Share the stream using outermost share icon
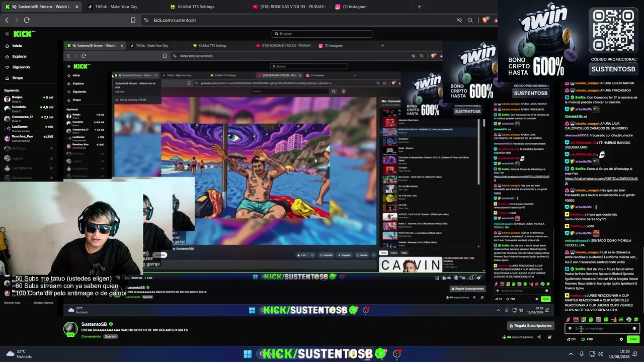The height and width of the screenshot is (362, 644). (538, 337)
